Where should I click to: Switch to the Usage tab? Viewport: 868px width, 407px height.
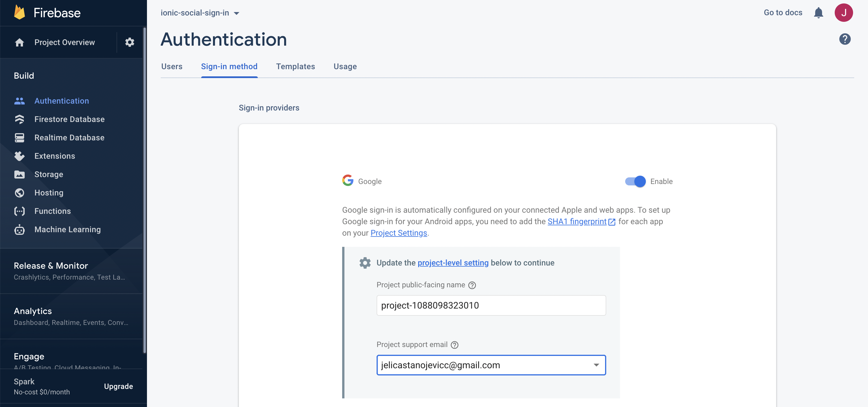(345, 67)
